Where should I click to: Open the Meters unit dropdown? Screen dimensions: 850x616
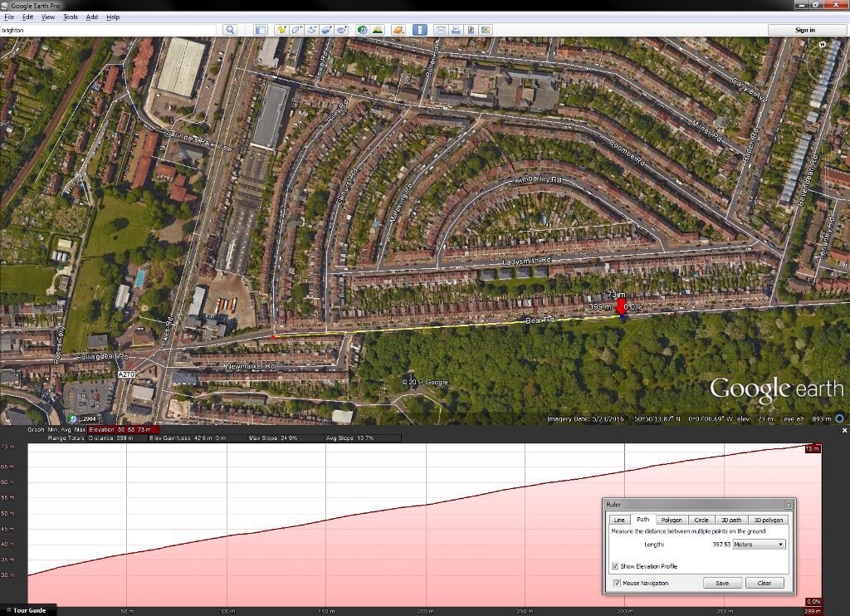pos(759,545)
